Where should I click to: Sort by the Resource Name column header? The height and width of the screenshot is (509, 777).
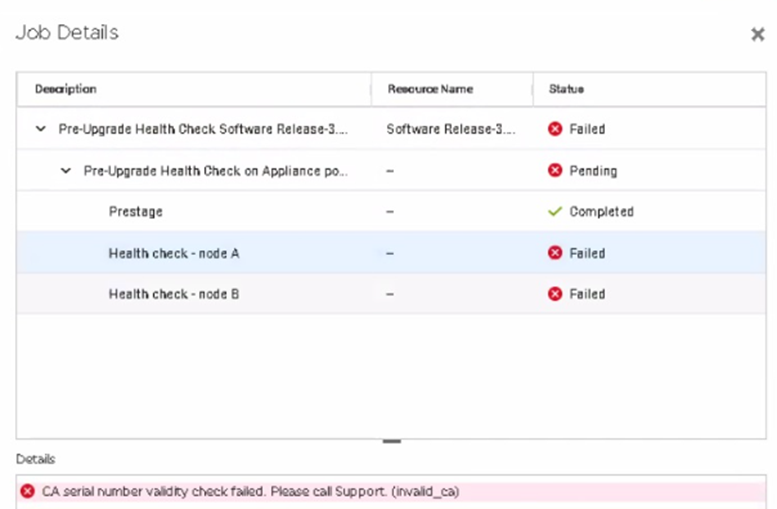[430, 89]
